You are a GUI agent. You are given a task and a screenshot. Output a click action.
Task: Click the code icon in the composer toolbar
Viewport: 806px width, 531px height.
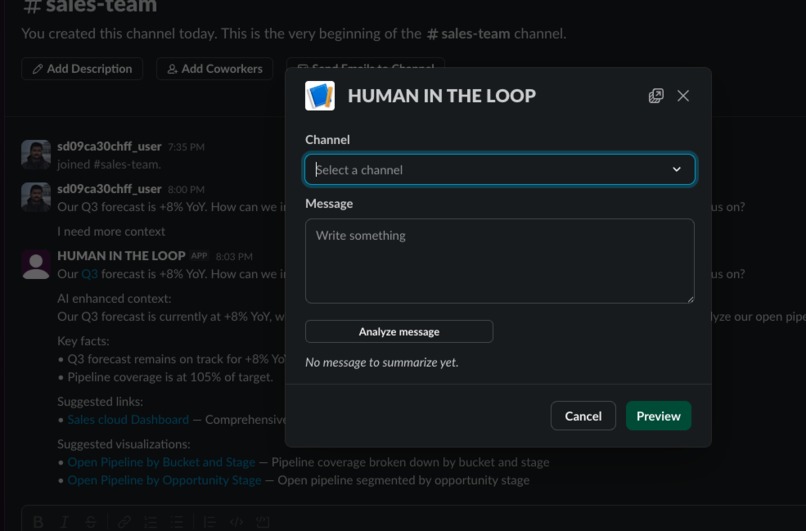click(x=236, y=522)
